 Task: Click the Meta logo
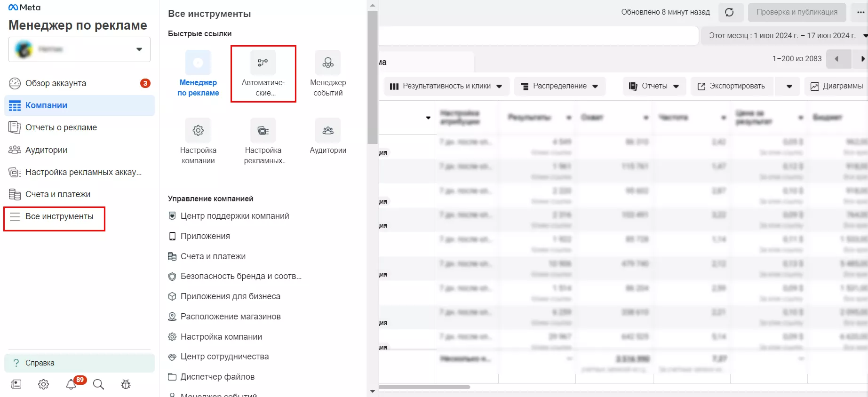pyautogui.click(x=24, y=8)
